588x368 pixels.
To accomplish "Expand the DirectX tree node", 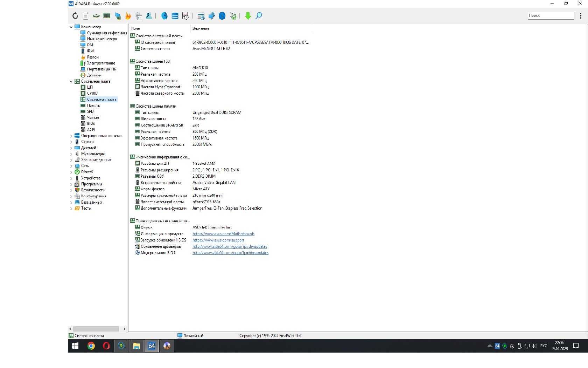I will [71, 172].
